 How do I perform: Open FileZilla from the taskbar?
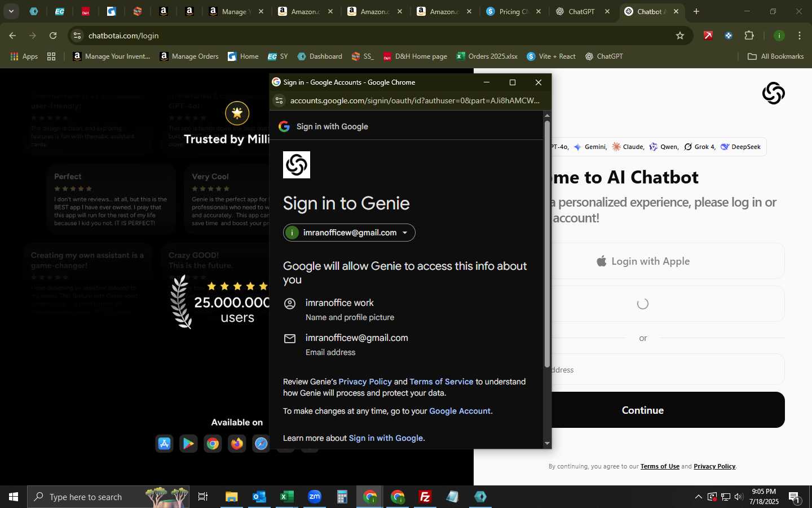click(425, 497)
